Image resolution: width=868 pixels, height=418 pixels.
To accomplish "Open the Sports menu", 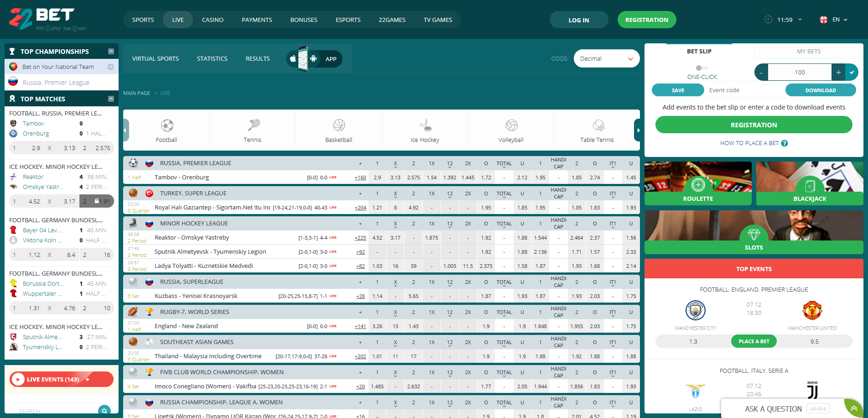I will click(x=143, y=20).
